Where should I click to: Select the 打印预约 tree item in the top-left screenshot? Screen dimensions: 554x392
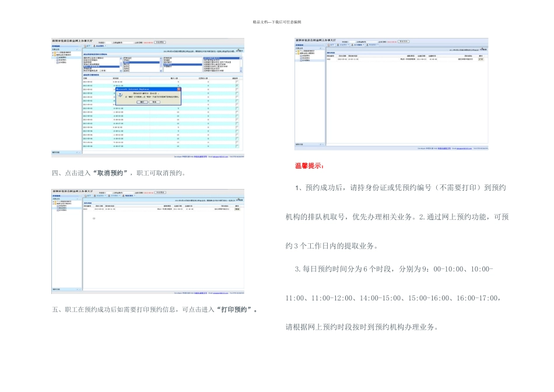coord(61,62)
